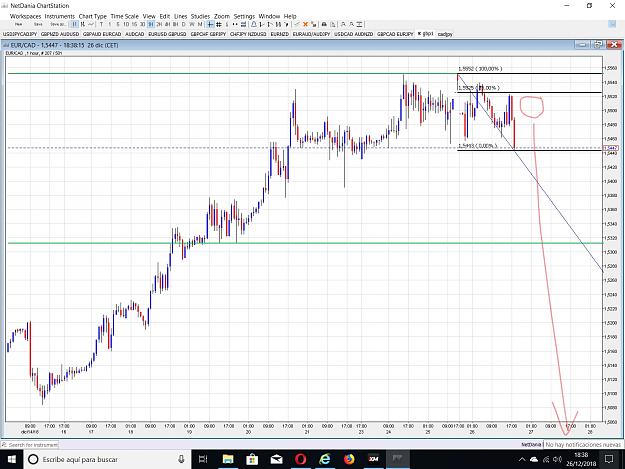
Task: Open the Help menu
Action: pos(290,16)
